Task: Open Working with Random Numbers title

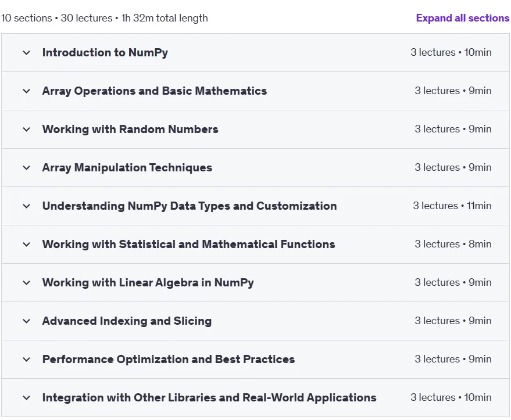Action: [x=130, y=130]
